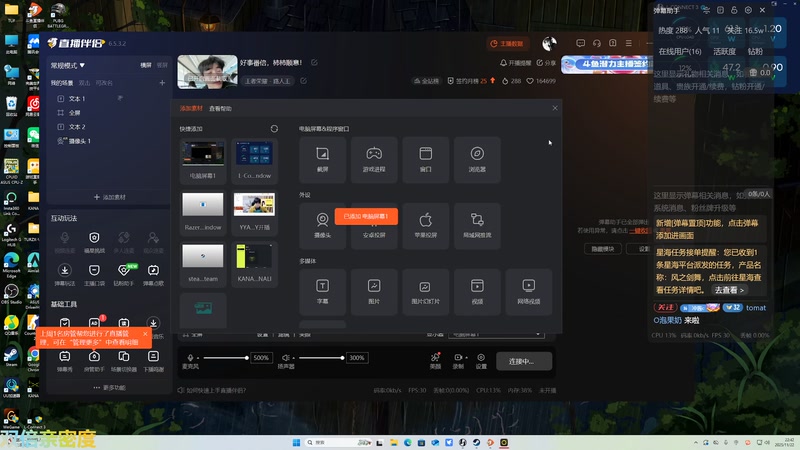The height and width of the screenshot is (450, 800).
Task: Select the 文本 2 source row
Action: pos(108,127)
